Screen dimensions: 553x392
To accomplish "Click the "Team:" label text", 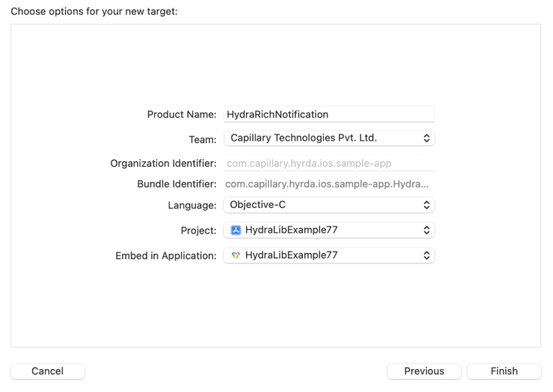I will point(202,140).
